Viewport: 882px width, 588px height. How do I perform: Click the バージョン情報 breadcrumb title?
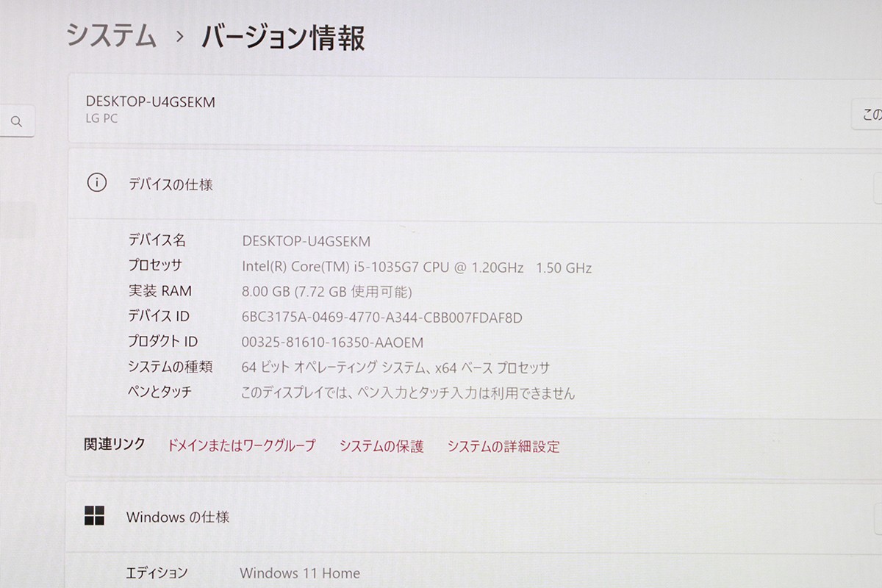tap(283, 37)
